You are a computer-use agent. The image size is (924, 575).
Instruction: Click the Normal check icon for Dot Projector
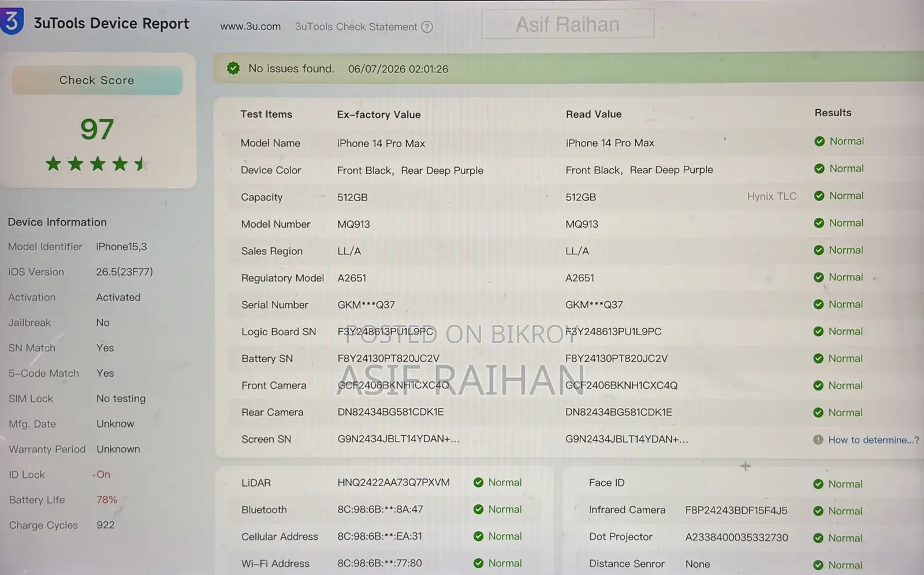(818, 538)
